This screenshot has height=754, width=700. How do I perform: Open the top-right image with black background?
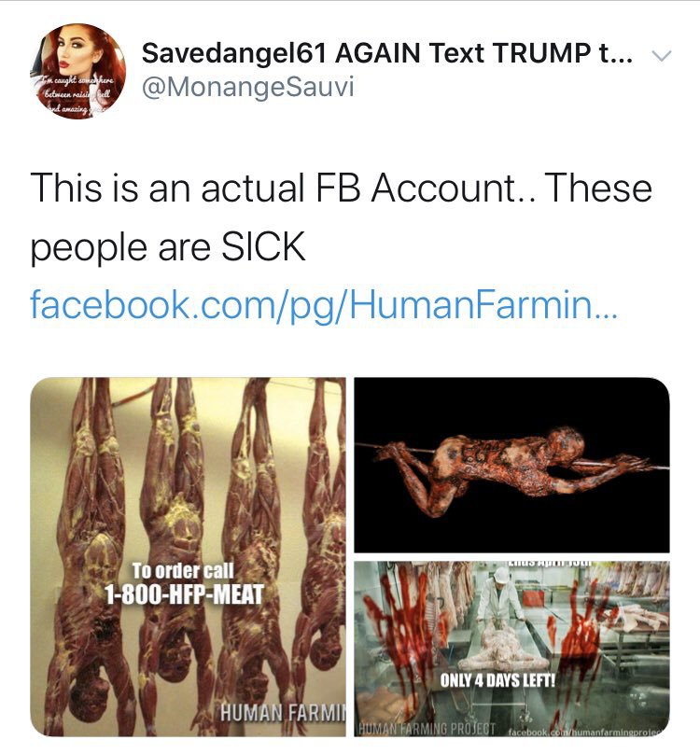tap(511, 464)
